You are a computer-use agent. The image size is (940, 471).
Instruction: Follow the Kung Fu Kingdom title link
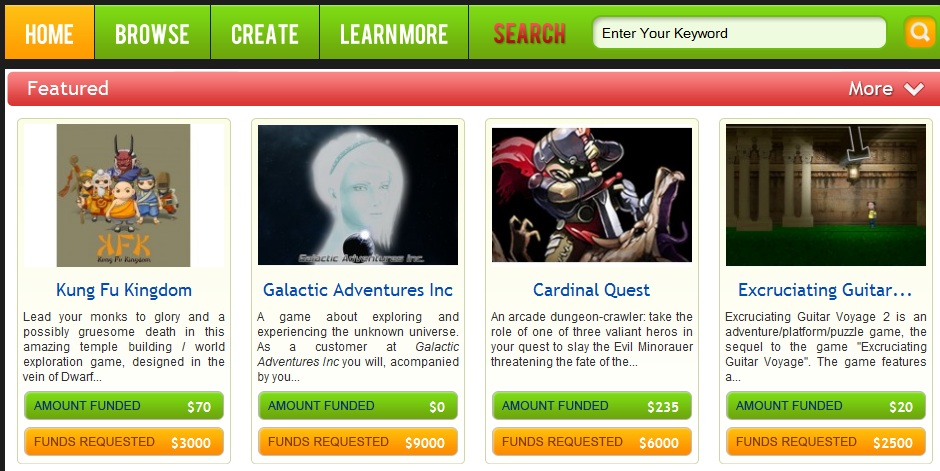(124, 290)
